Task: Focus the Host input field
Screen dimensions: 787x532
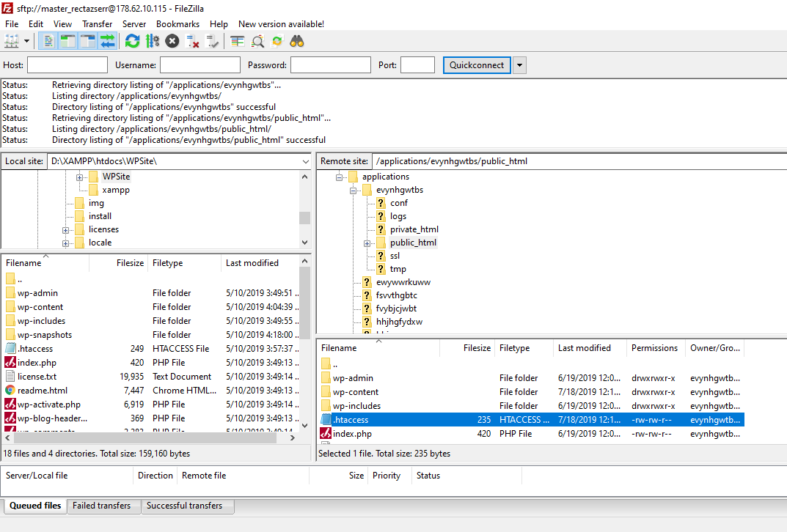Action: coord(67,65)
